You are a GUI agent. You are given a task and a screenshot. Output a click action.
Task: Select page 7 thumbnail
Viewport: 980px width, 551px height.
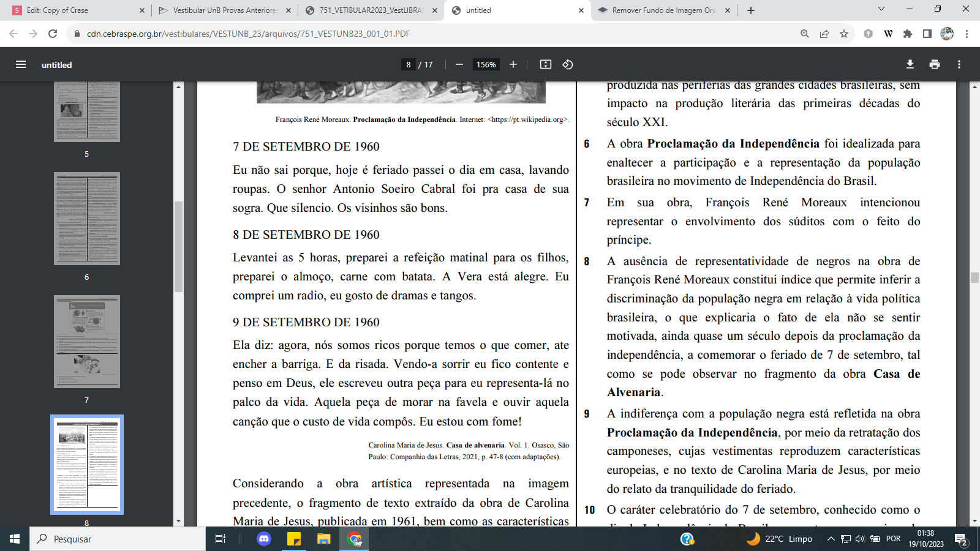(87, 342)
